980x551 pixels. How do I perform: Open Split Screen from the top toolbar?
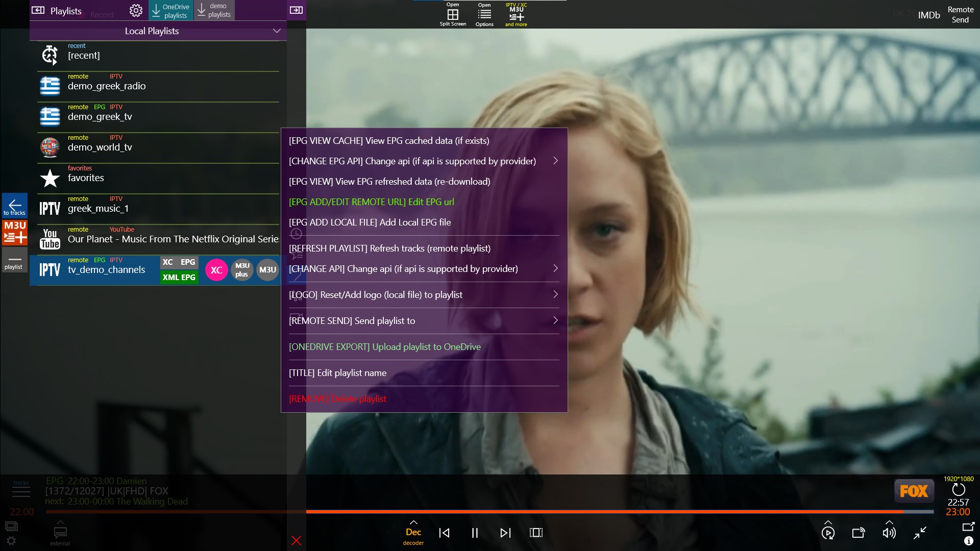pos(452,15)
